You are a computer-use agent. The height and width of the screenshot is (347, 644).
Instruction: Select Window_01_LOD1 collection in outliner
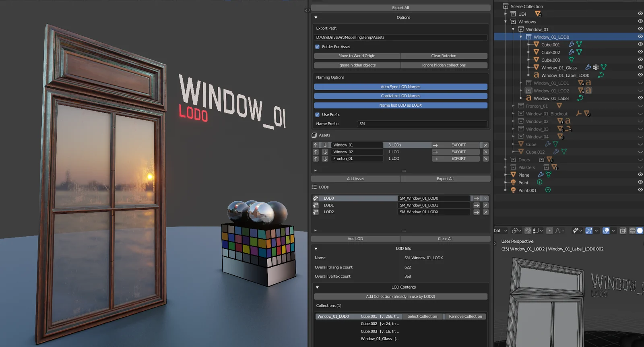[551, 83]
